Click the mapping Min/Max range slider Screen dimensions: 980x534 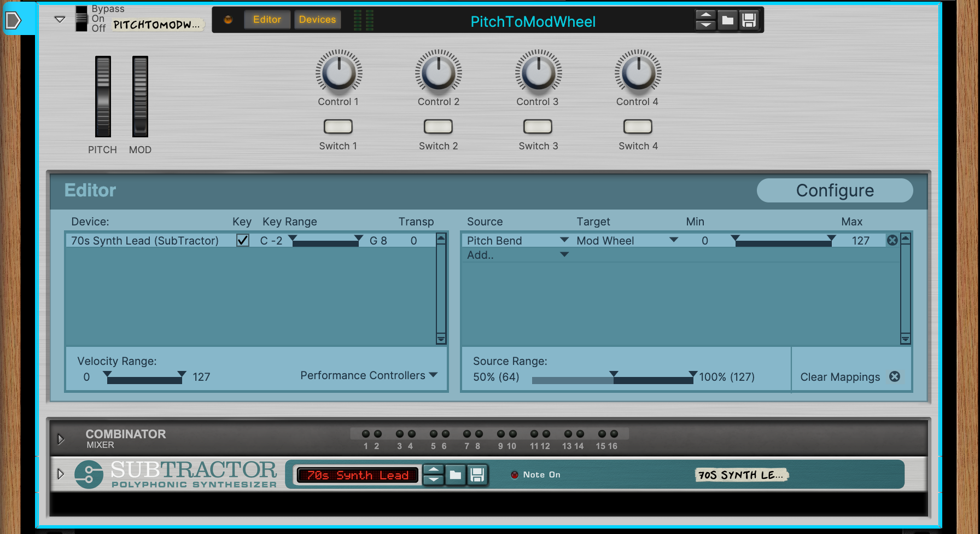[783, 241]
